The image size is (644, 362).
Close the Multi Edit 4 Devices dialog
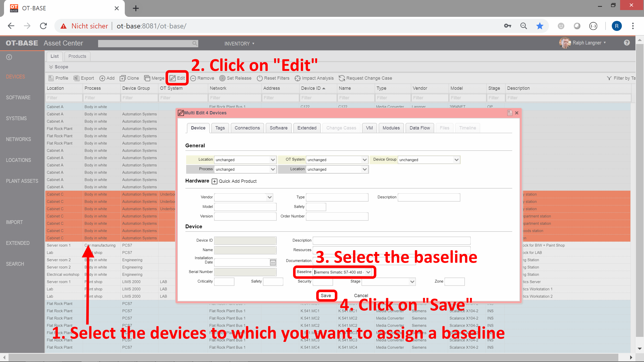[517, 113]
